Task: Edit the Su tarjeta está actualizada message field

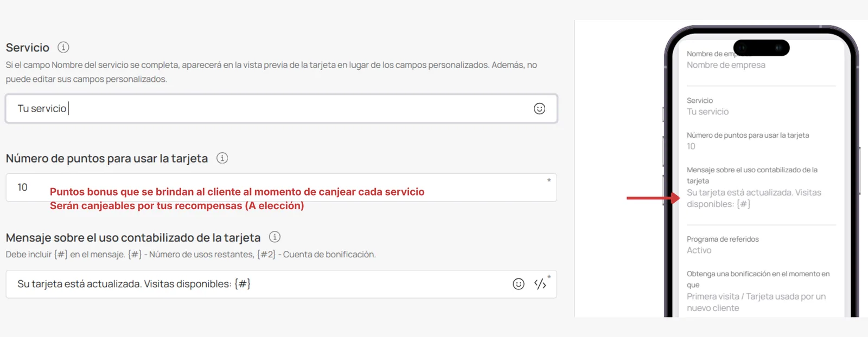Action: (x=281, y=284)
